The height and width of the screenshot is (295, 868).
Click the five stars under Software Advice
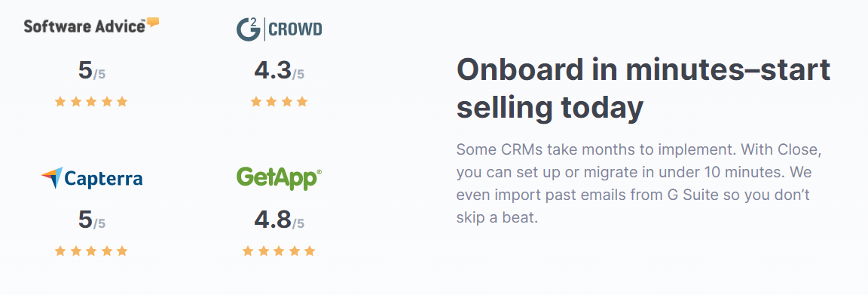(91, 101)
